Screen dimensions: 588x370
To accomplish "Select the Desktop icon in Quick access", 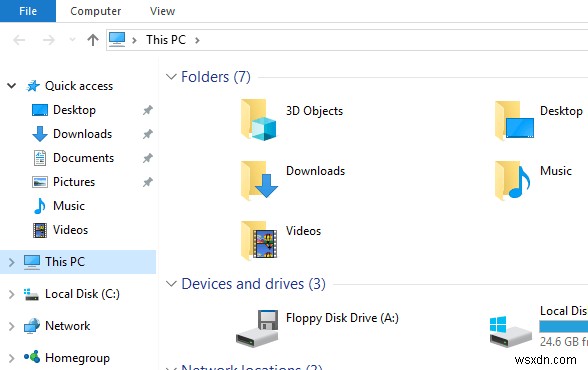I will (x=40, y=110).
